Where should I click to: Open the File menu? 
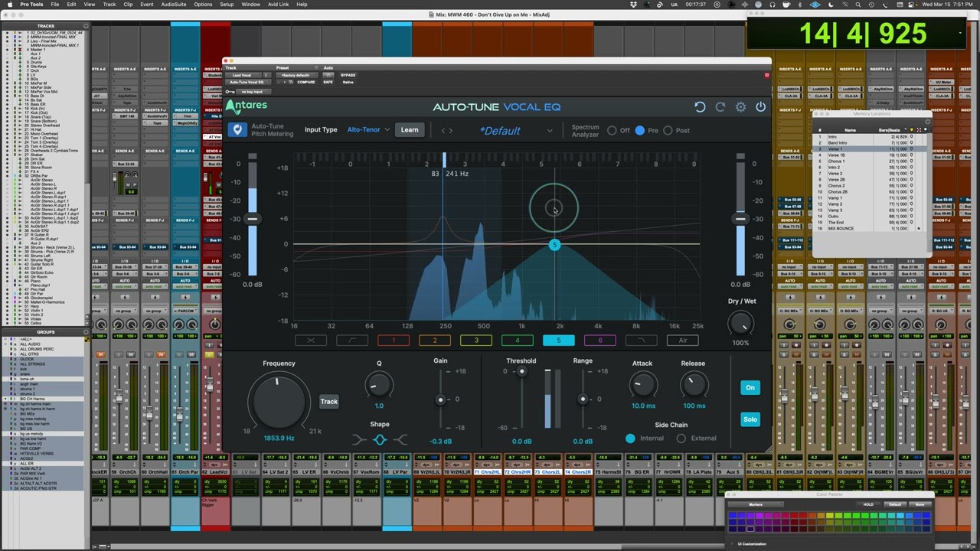click(x=55, y=5)
